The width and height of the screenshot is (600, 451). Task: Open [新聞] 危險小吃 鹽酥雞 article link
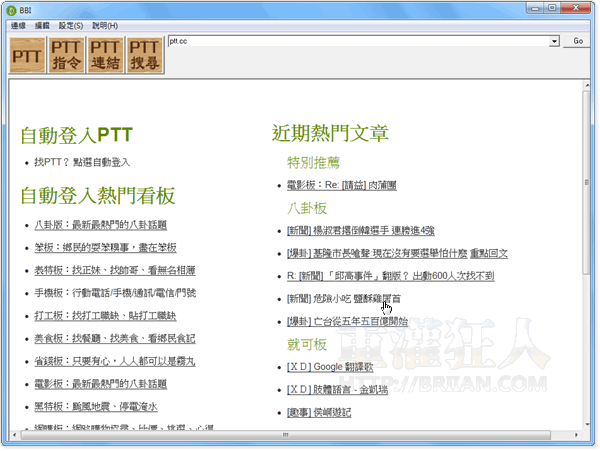(x=344, y=299)
